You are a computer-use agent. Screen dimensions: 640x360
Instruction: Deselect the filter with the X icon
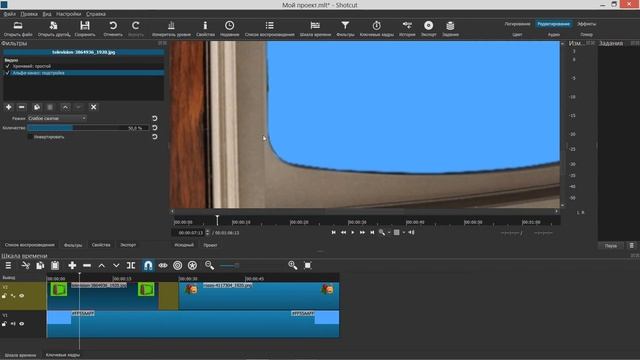(93, 107)
